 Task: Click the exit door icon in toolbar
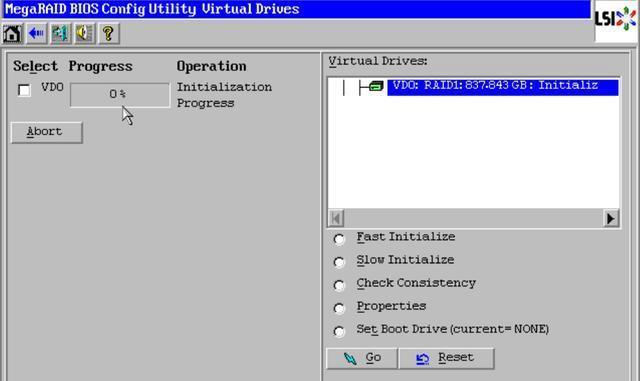pos(60,33)
